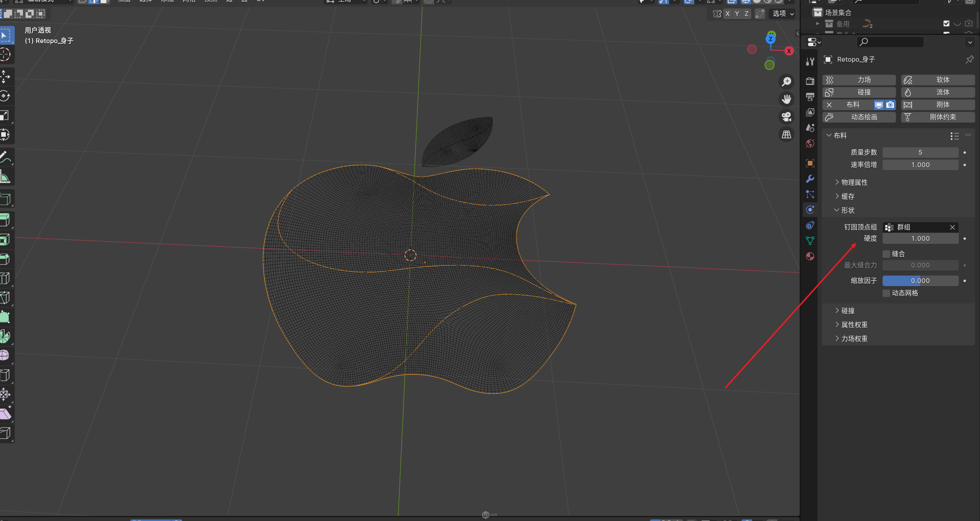980x521 pixels.
Task: Select the box select tool
Action: 5,35
